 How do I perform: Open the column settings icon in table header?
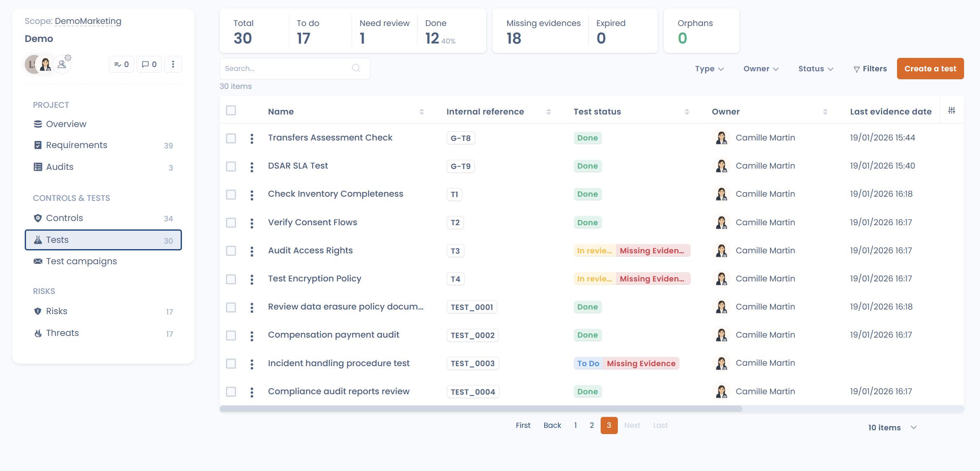pyautogui.click(x=951, y=110)
